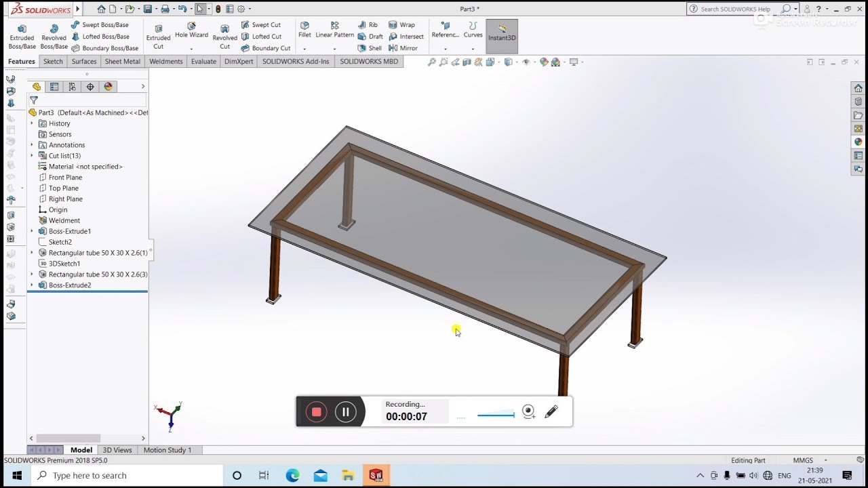Click the Lofted Boss/Base tool
868x488 pixels.
pyautogui.click(x=100, y=37)
